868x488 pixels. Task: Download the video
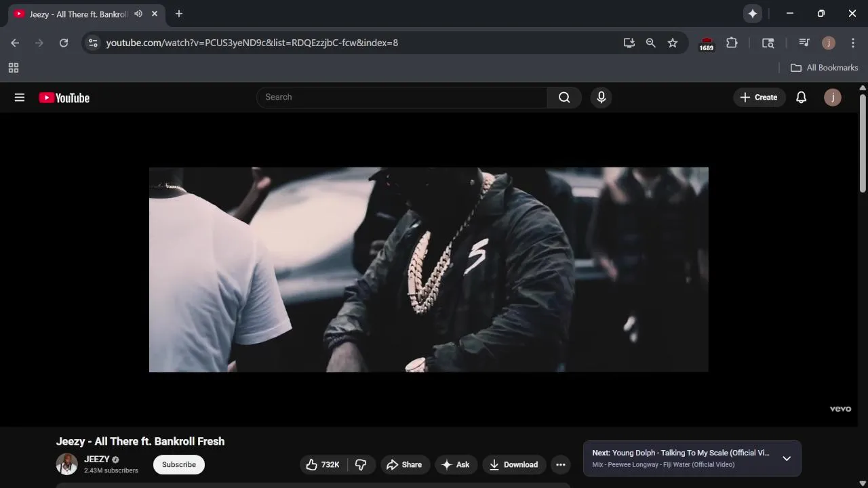pyautogui.click(x=514, y=464)
